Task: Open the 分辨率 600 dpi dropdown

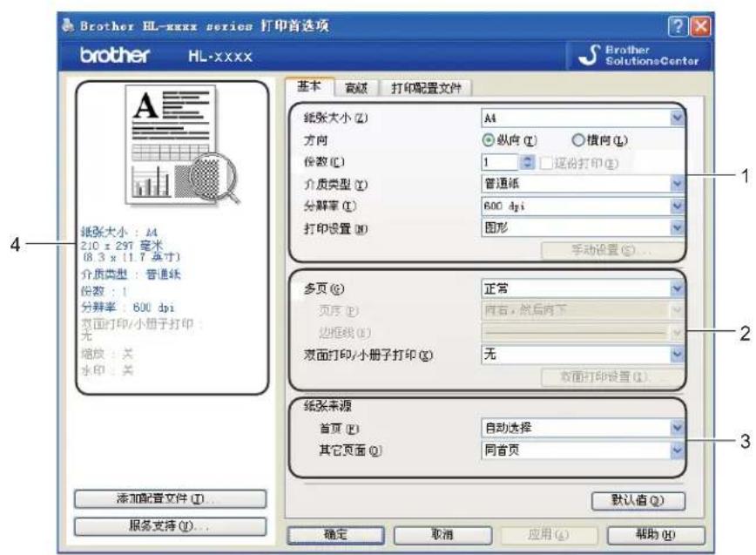Action: [583, 206]
